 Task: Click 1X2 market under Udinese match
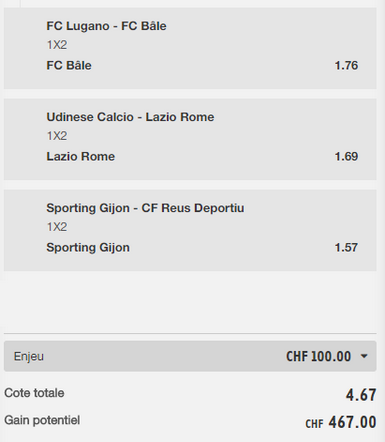57,136
